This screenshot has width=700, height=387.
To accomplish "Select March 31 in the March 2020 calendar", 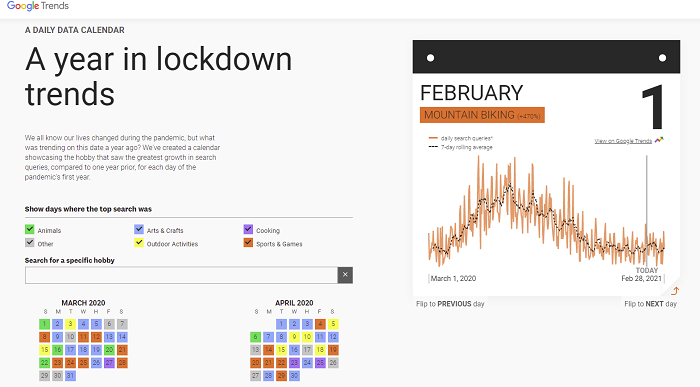I will tap(70, 376).
